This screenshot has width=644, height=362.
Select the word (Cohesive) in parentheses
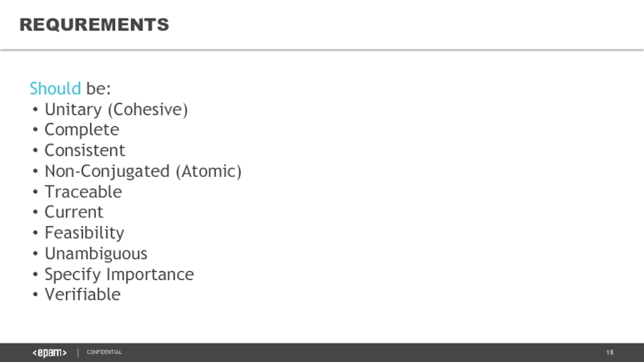point(153,109)
